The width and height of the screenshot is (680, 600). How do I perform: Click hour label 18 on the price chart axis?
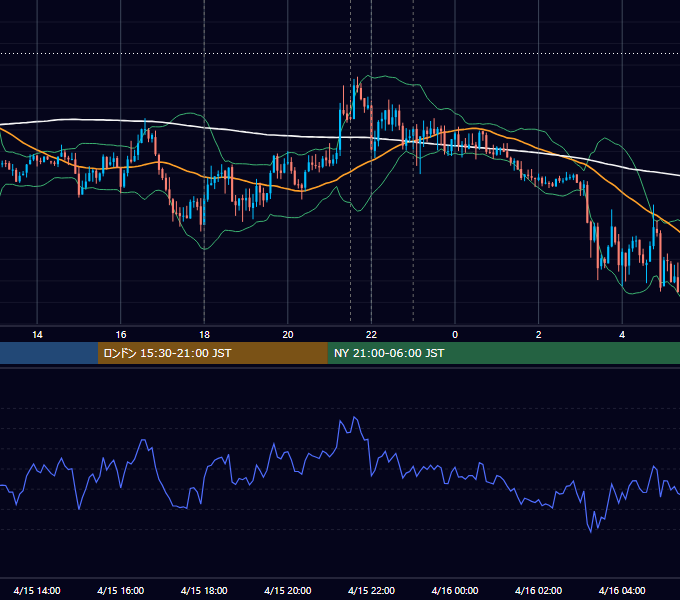[204, 335]
